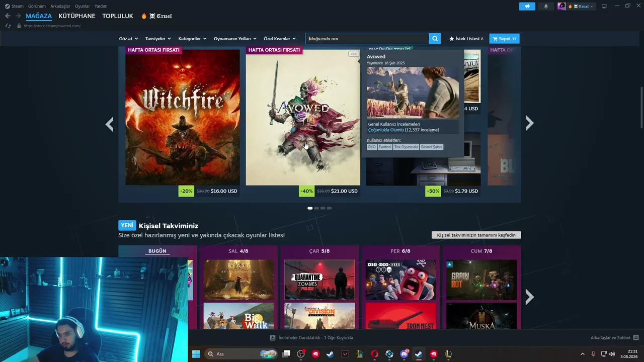Select the third carousel page dot
This screenshot has width=644, height=362.
click(x=323, y=208)
